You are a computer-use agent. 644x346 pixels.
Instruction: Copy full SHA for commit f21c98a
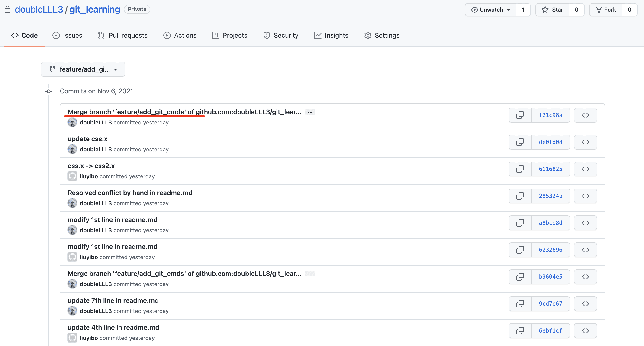point(520,115)
